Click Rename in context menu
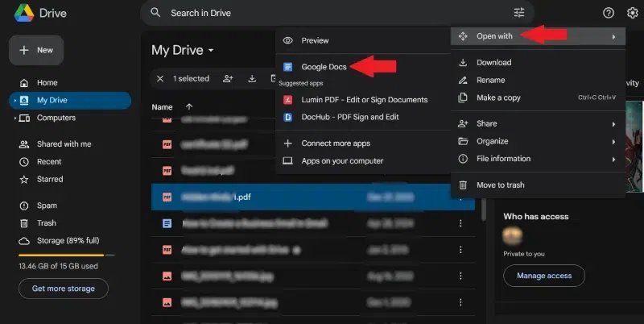This screenshot has width=644, height=324. pyautogui.click(x=538, y=80)
